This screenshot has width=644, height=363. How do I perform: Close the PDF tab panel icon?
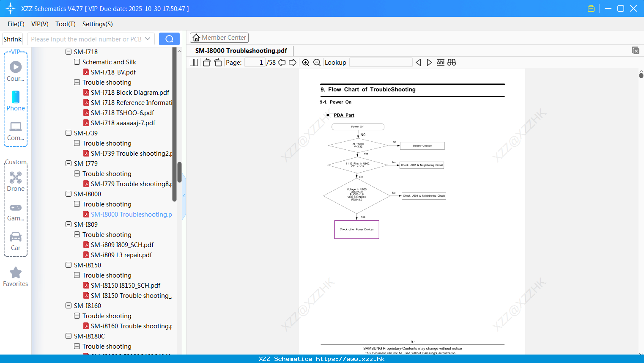pos(635,50)
